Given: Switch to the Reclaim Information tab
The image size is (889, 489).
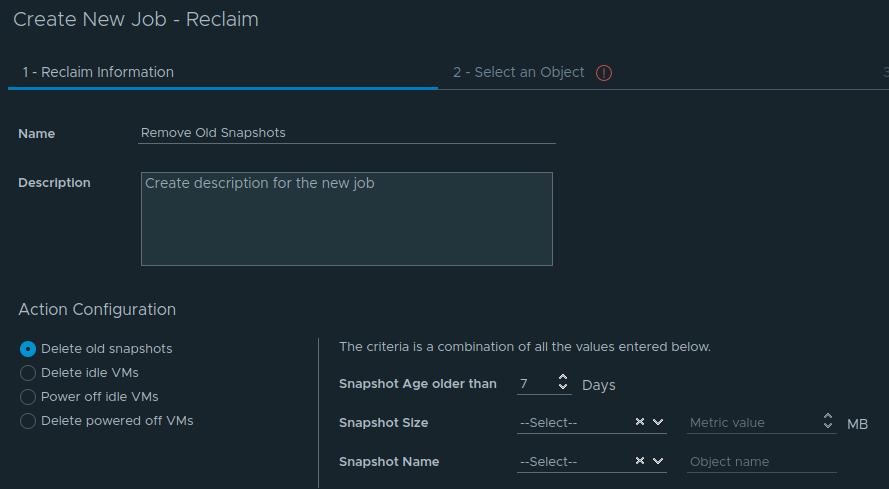Looking at the screenshot, I should pyautogui.click(x=98, y=73).
